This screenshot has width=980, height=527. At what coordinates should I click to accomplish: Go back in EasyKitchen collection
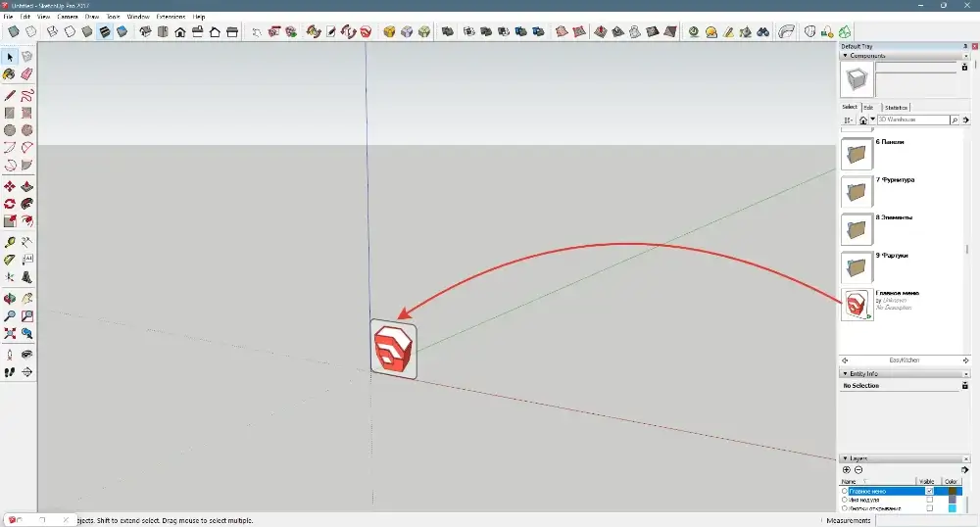(x=845, y=360)
